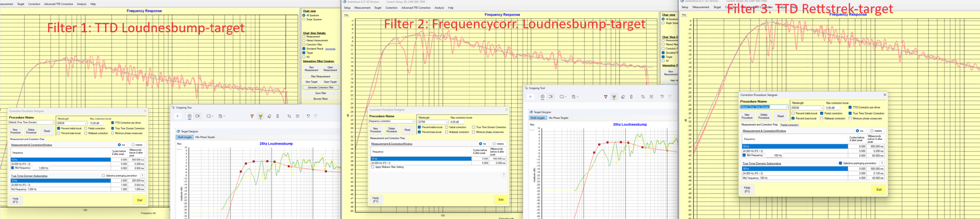Click the Max button on Filter 2's frequency chart
This screenshot has height=219, width=980.
(x=347, y=15)
